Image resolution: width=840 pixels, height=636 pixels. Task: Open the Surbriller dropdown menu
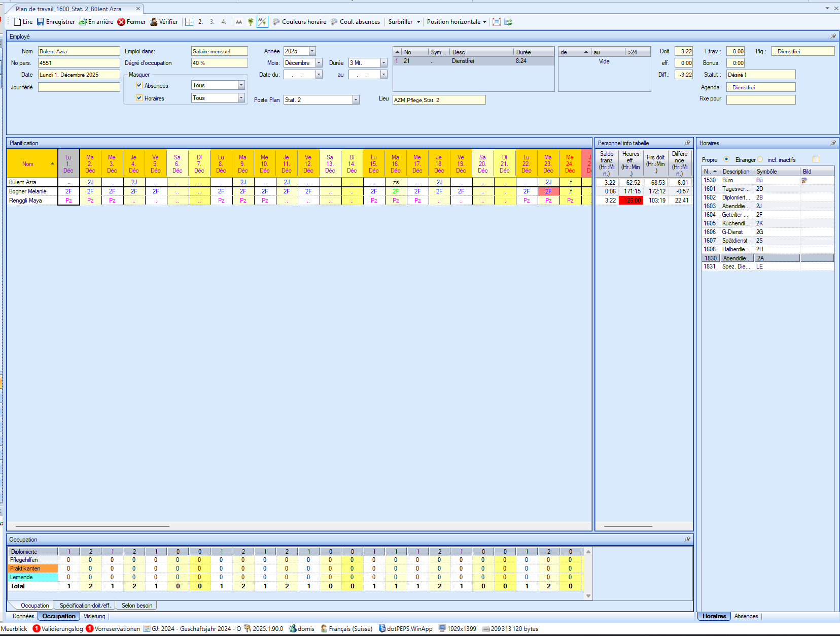[x=418, y=22]
